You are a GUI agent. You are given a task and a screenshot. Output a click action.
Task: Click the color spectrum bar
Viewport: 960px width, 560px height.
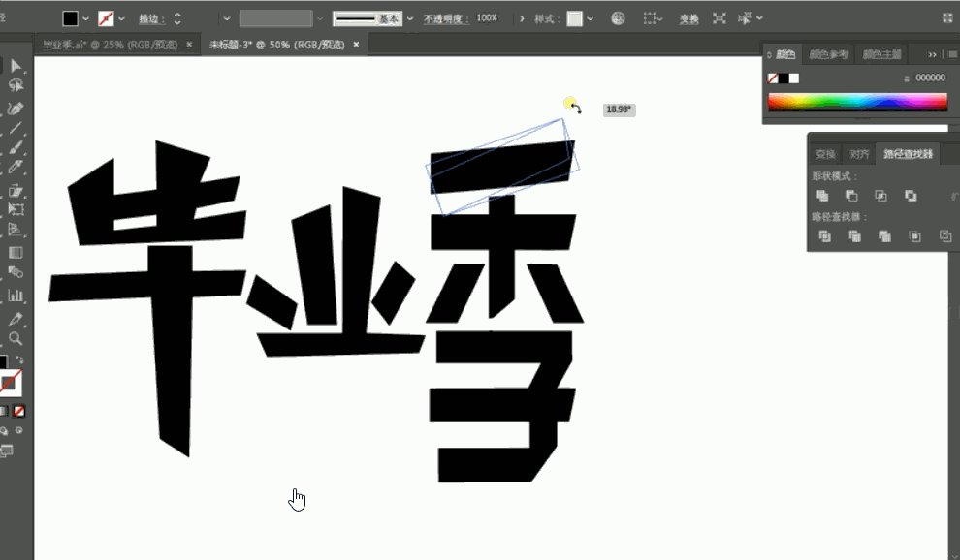tap(858, 102)
